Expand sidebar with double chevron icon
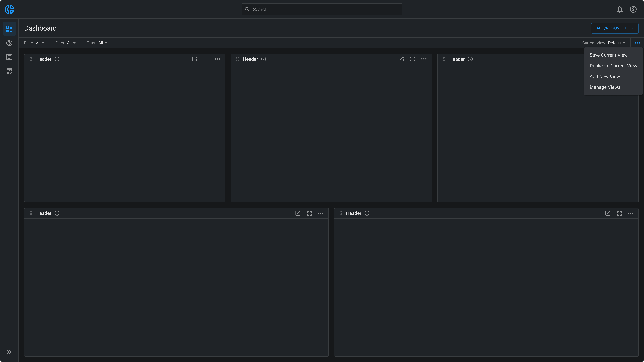This screenshot has width=644, height=362. (x=9, y=352)
